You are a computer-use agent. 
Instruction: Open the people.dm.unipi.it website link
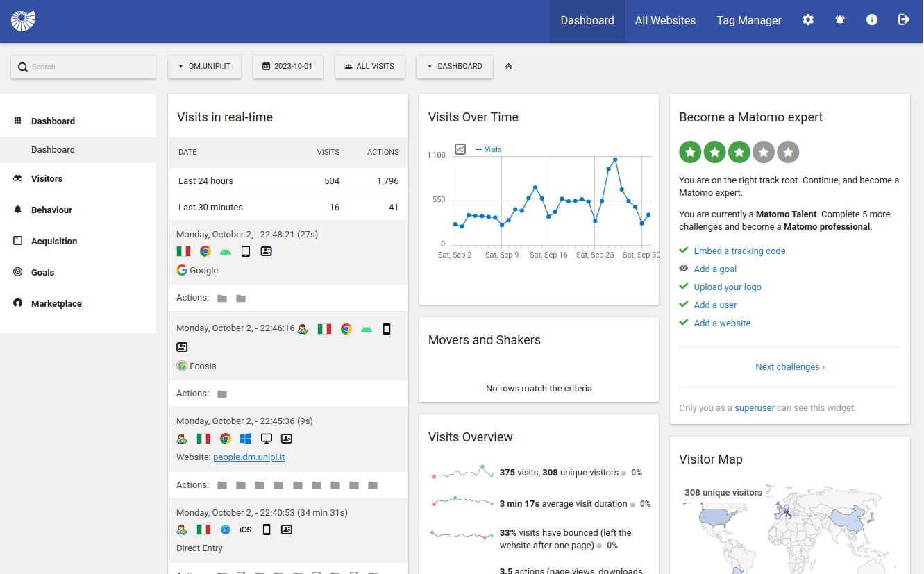pyautogui.click(x=249, y=457)
